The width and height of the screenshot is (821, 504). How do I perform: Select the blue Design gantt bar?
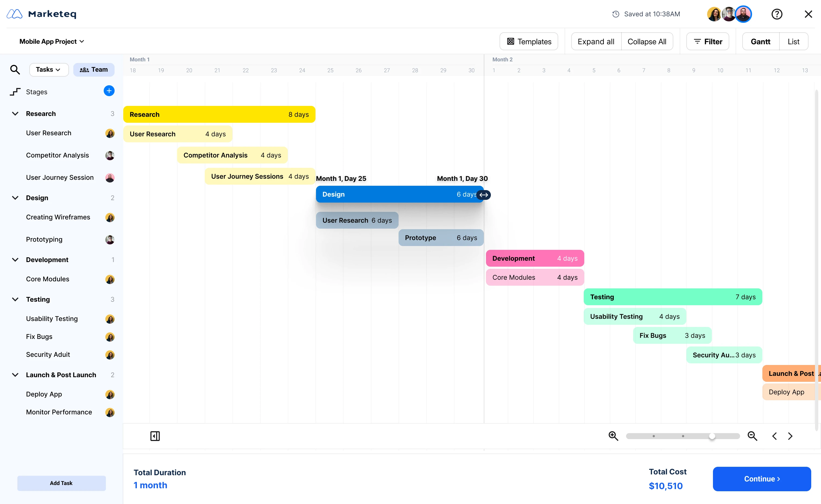click(400, 194)
